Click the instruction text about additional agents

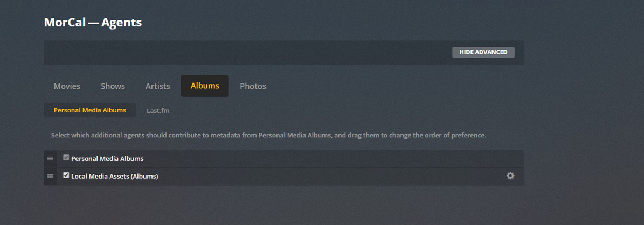tap(268, 135)
